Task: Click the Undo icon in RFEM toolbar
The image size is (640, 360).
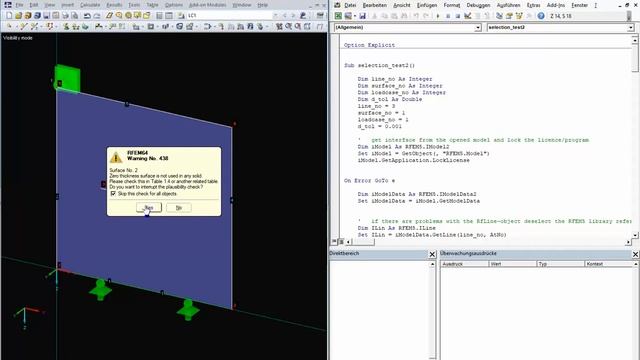Action: tap(87, 16)
